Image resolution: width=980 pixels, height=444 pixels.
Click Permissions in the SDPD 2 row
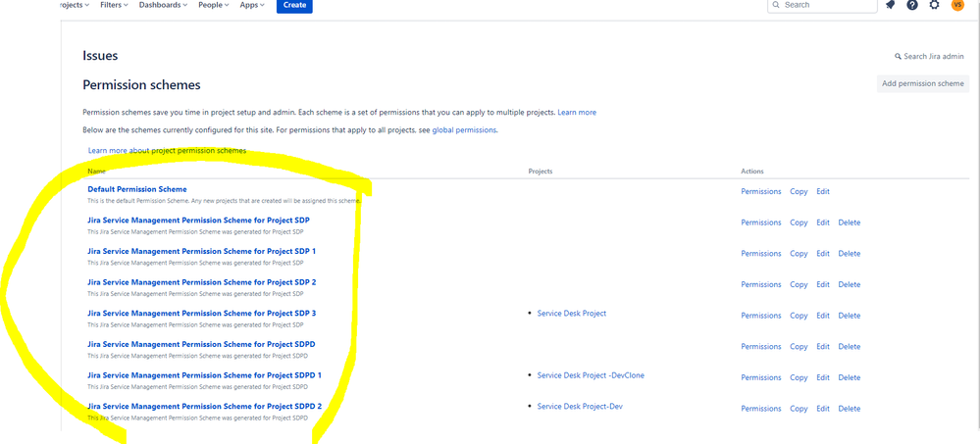[761, 409]
